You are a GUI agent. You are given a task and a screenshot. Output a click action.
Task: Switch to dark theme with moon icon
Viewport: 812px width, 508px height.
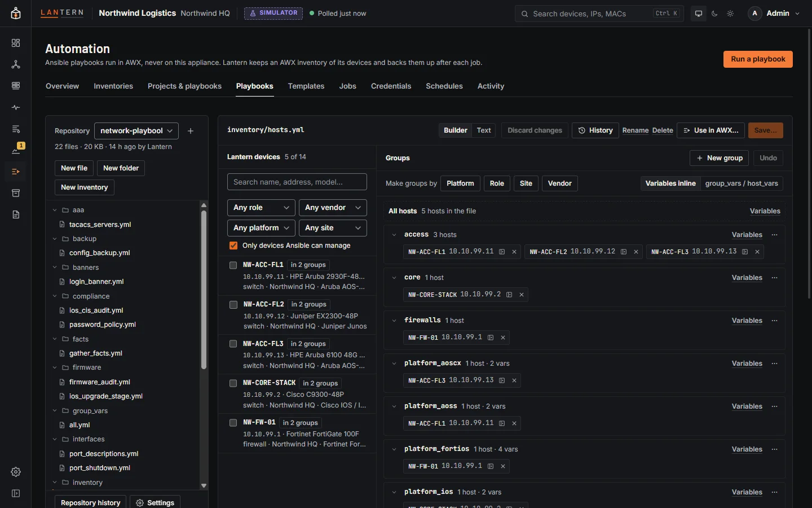tap(714, 14)
